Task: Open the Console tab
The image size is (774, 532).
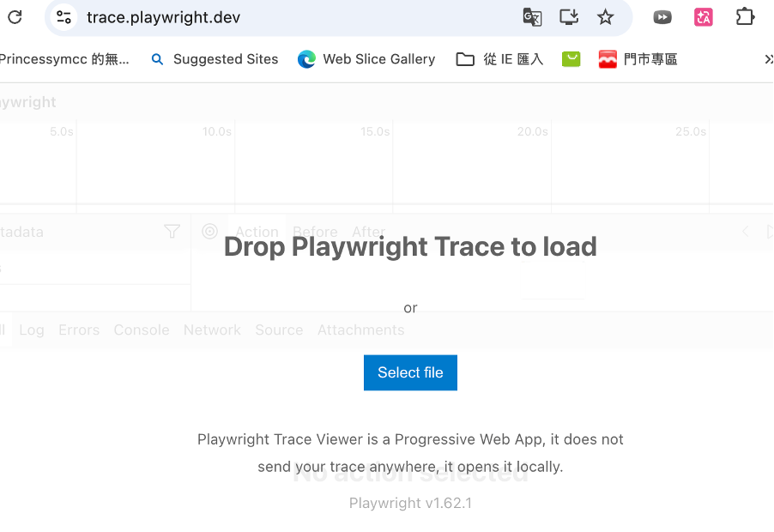Action: pos(142,329)
